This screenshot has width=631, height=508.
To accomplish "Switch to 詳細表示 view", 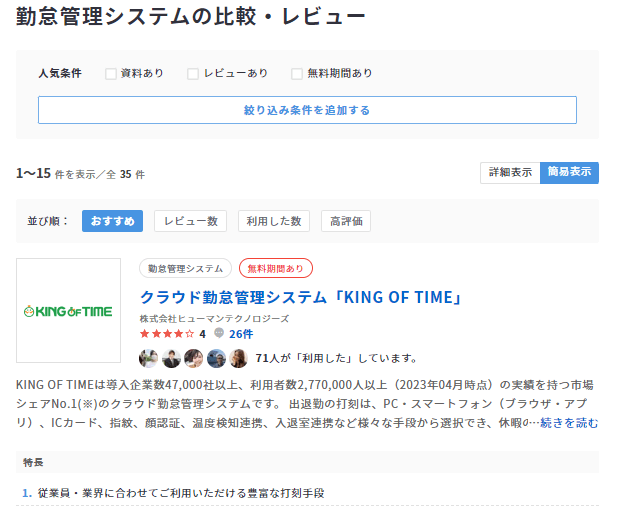I will click(x=510, y=173).
